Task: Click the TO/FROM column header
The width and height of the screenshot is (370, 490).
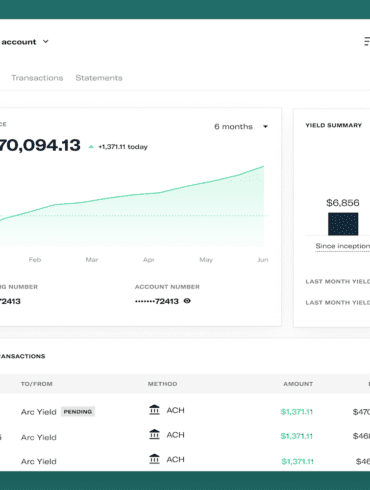Action: 37,384
